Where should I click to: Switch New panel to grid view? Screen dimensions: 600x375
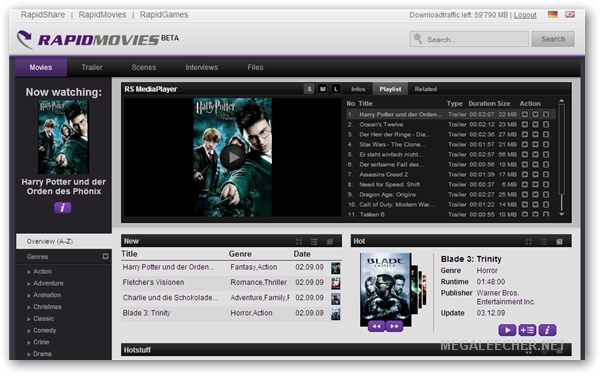coord(299,242)
